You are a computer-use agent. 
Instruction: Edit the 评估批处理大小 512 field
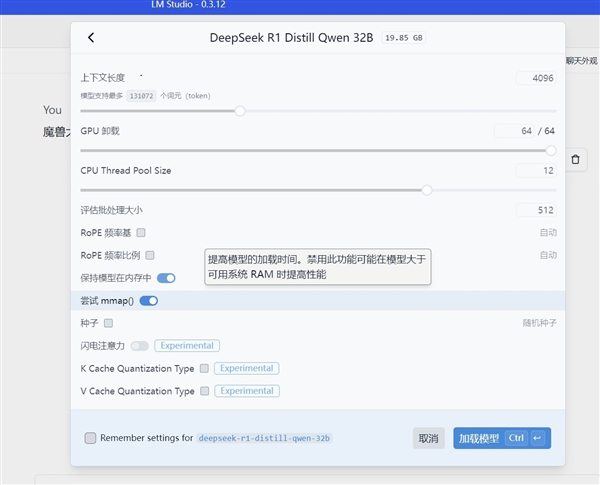[536, 210]
